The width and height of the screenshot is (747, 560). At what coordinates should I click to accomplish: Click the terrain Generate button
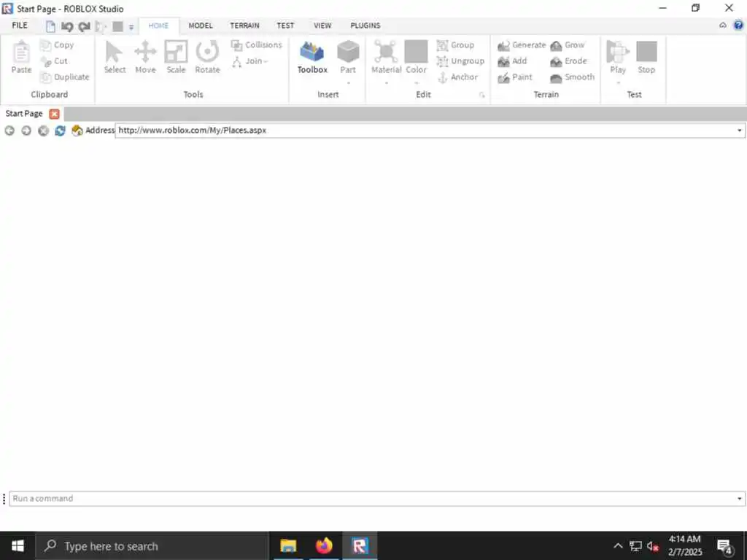tap(522, 44)
